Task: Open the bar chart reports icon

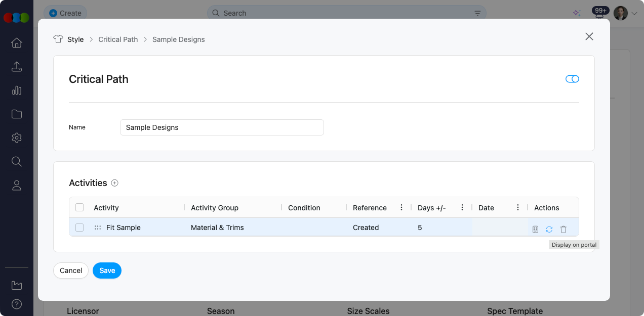Action: (17, 91)
